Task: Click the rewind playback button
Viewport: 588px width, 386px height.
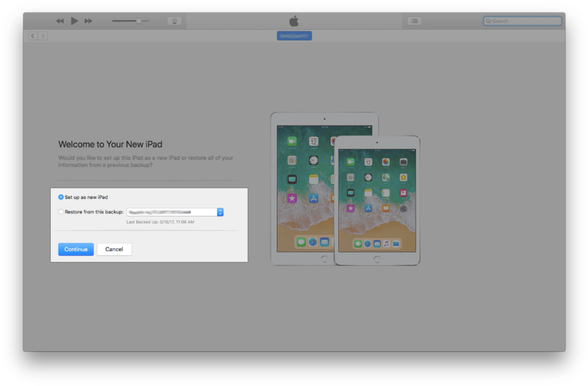Action: coord(60,21)
